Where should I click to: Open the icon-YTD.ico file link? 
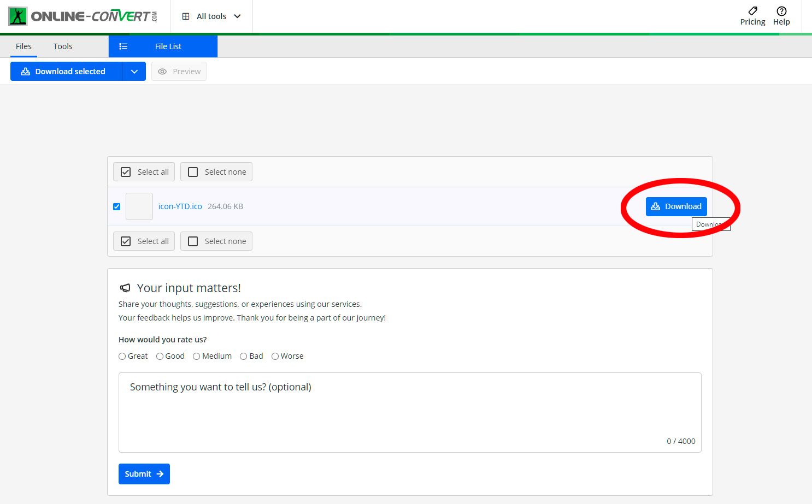tap(180, 206)
